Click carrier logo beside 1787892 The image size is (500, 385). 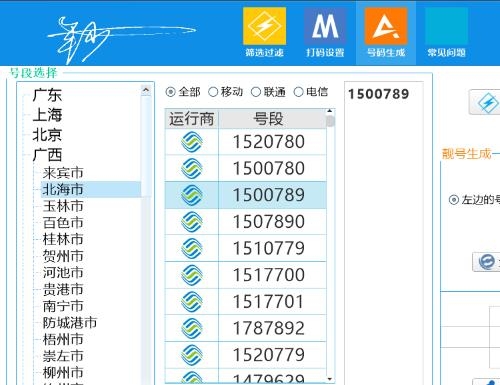192,328
